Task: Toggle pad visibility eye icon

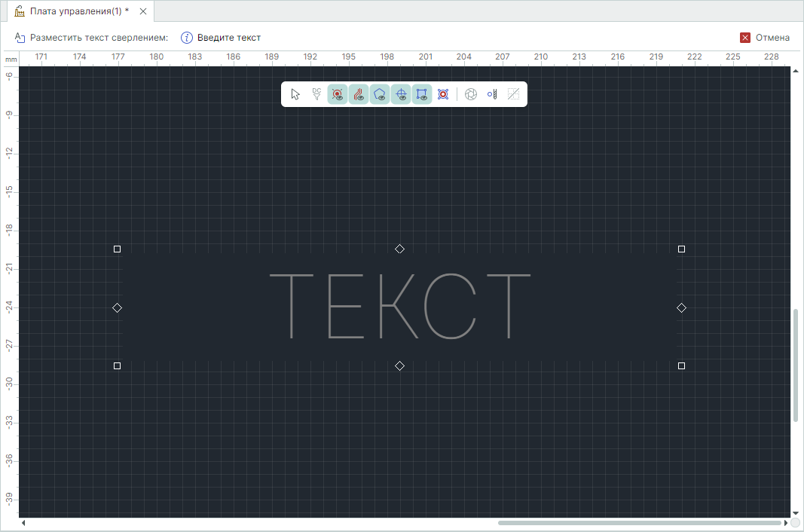Action: click(x=338, y=94)
